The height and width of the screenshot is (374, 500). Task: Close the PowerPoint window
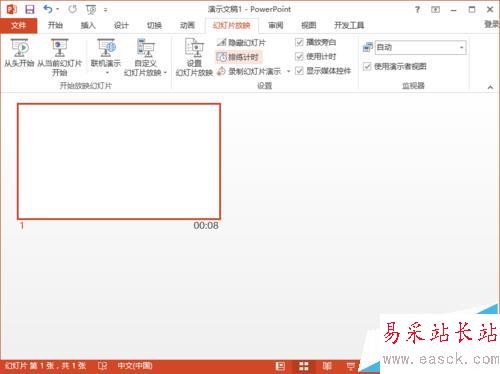click(490, 9)
